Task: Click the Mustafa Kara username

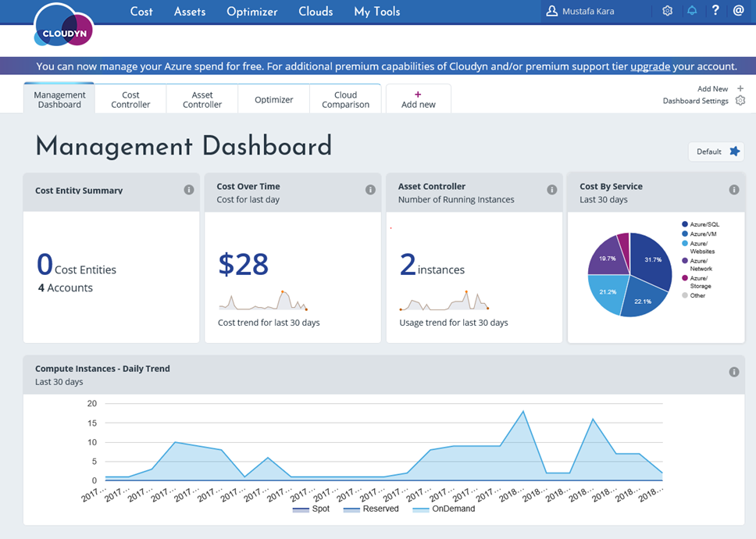Action: pyautogui.click(x=588, y=11)
